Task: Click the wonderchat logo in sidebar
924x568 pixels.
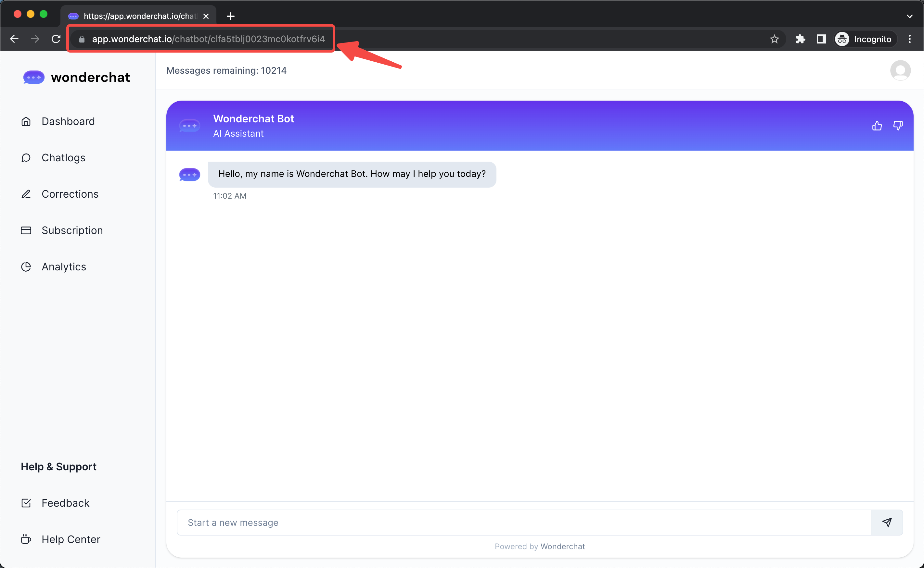Action: tap(76, 77)
